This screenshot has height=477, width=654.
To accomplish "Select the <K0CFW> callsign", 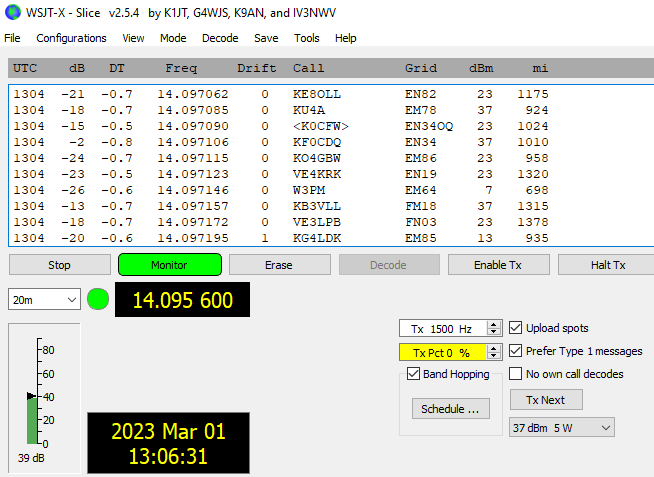I will coord(320,126).
